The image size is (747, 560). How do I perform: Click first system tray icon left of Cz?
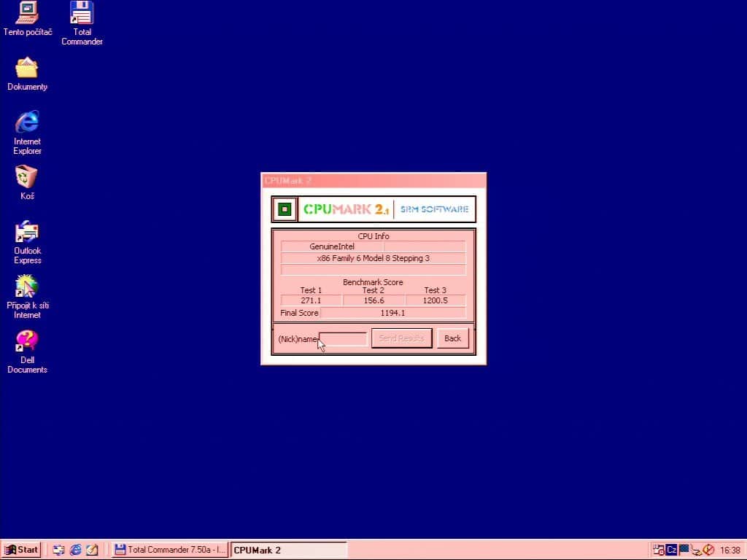[x=659, y=550]
